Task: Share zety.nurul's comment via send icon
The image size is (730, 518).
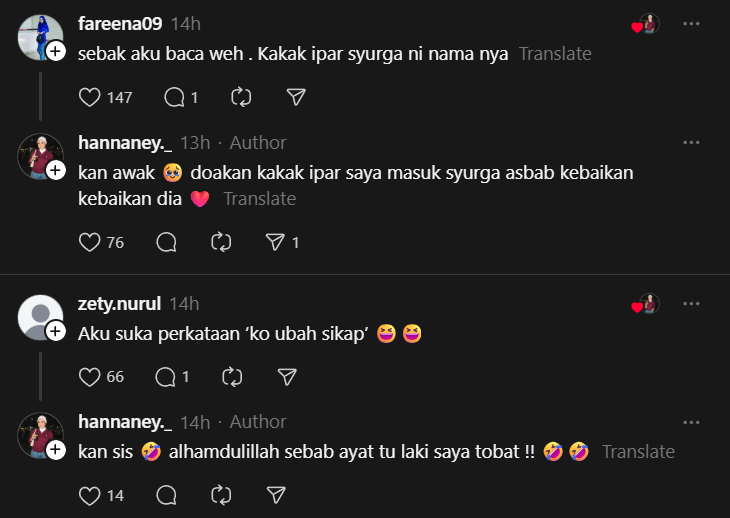Action: click(287, 376)
